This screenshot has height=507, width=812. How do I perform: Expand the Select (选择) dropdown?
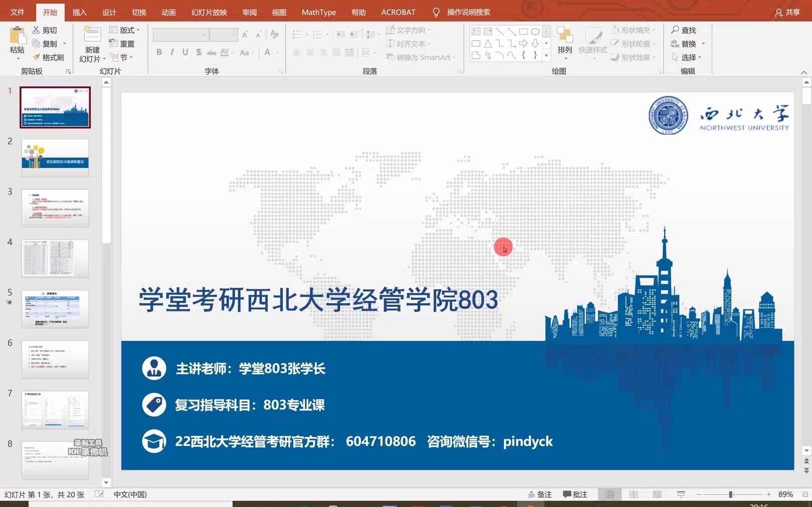click(x=688, y=57)
